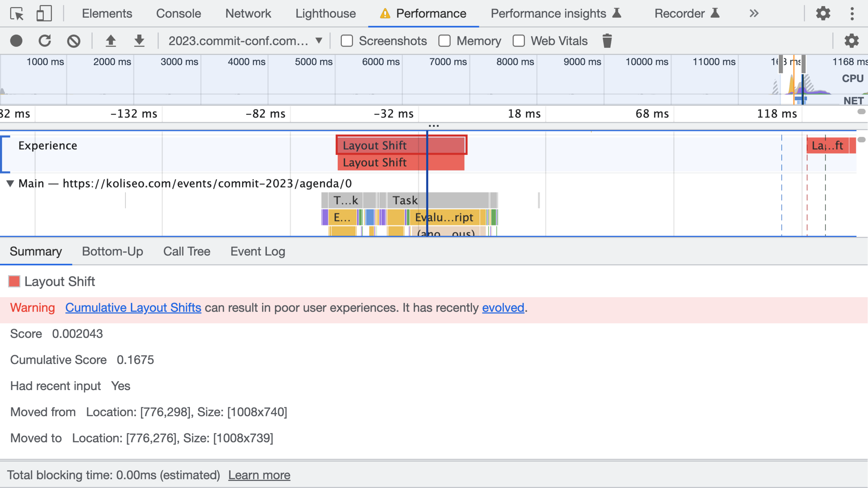Click the reload and profile icon
The width and height of the screenshot is (868, 488).
tap(45, 41)
